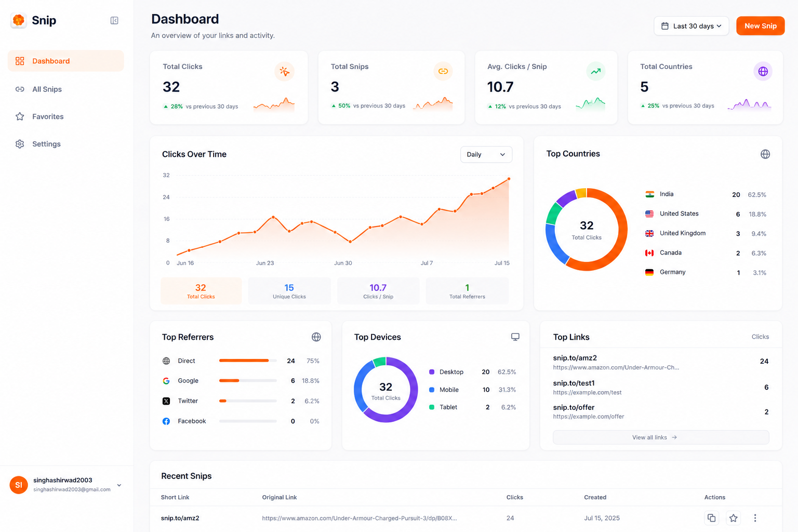This screenshot has height=532, width=798.
Task: Click the Google referrer logo
Action: pyautogui.click(x=166, y=381)
